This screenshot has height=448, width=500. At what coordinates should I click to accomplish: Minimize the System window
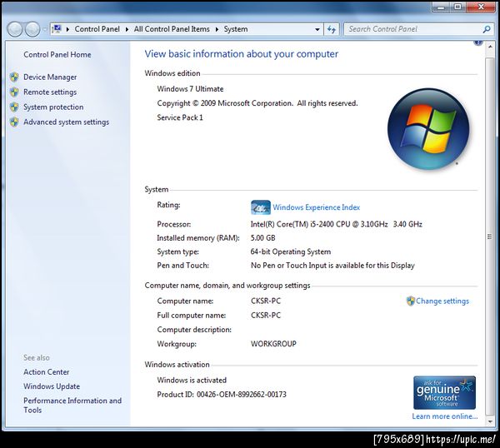pos(442,7)
